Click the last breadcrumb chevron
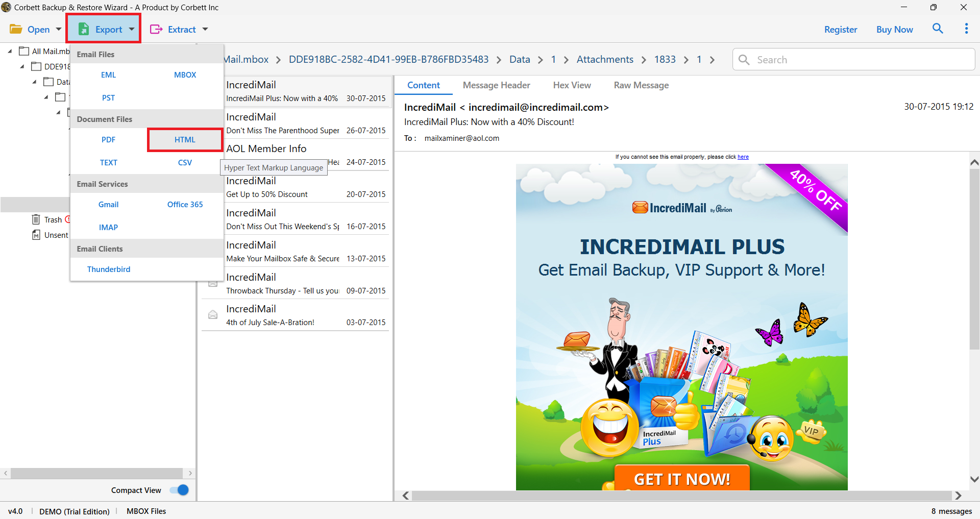The width and height of the screenshot is (980, 519). [712, 60]
